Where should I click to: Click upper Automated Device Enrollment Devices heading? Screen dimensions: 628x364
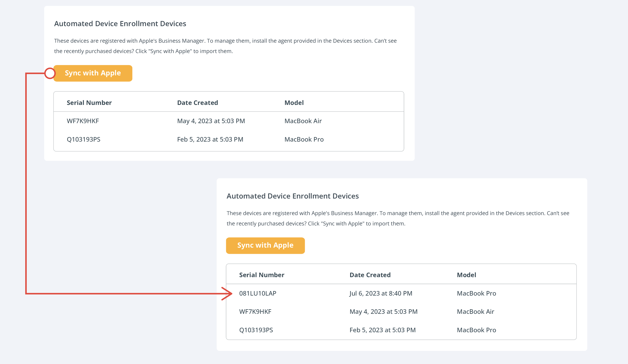pyautogui.click(x=120, y=24)
